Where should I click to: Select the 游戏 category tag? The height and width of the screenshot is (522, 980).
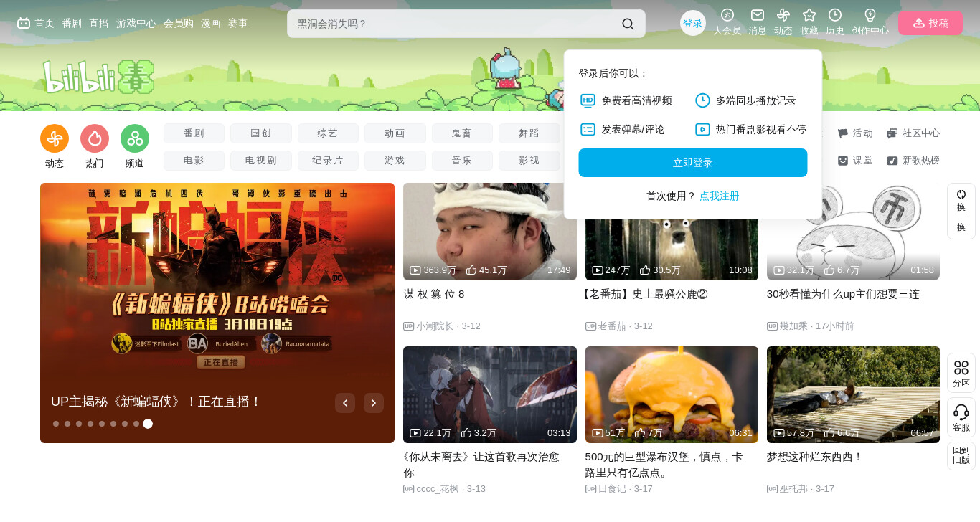click(x=395, y=161)
